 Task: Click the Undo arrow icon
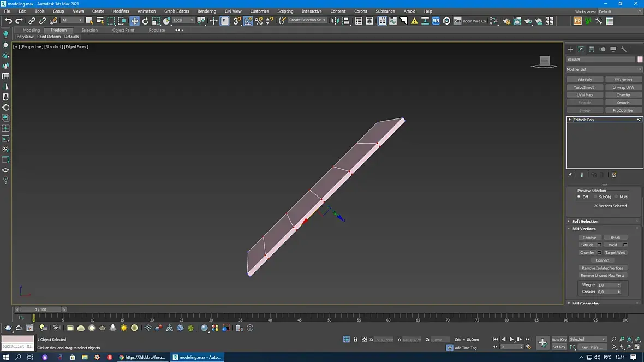8,21
